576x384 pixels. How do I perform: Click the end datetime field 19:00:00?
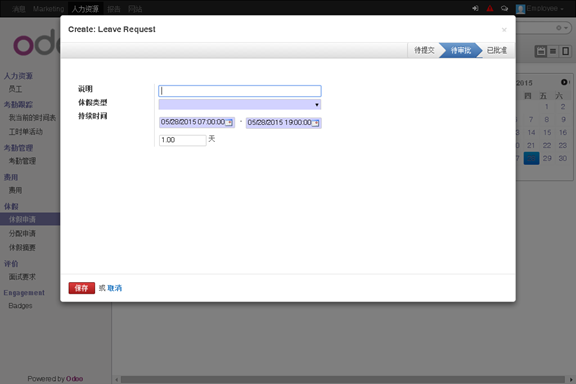click(x=283, y=123)
